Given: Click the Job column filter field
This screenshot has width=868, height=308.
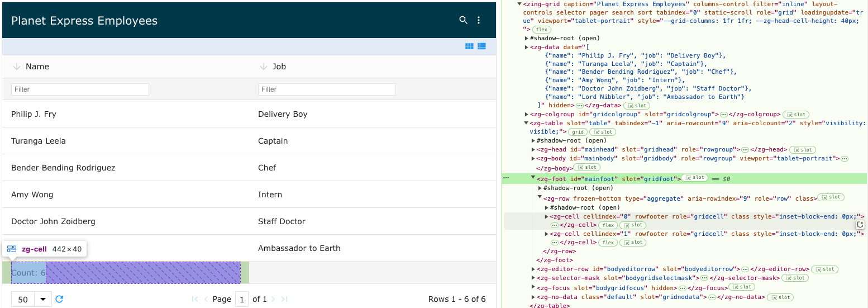Looking at the screenshot, I should [327, 89].
